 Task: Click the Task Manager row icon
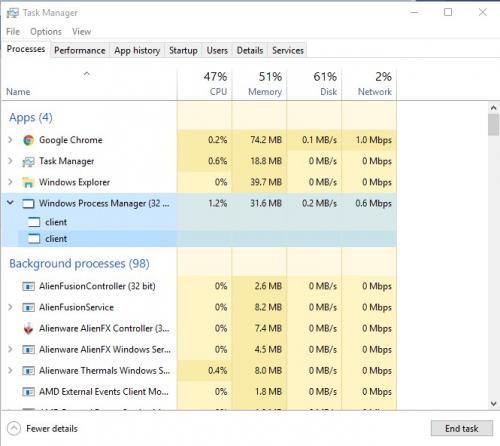[28, 161]
